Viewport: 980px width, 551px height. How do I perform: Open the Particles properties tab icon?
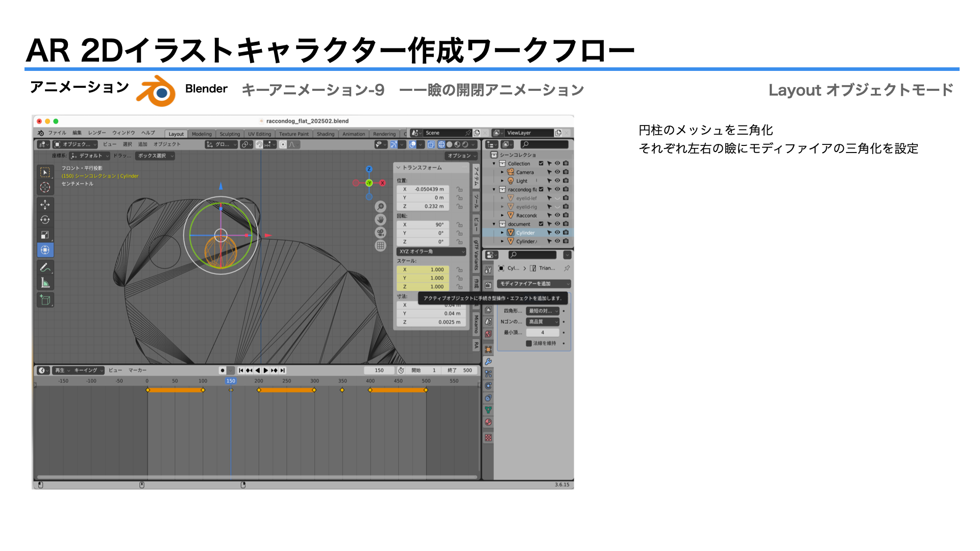point(488,373)
